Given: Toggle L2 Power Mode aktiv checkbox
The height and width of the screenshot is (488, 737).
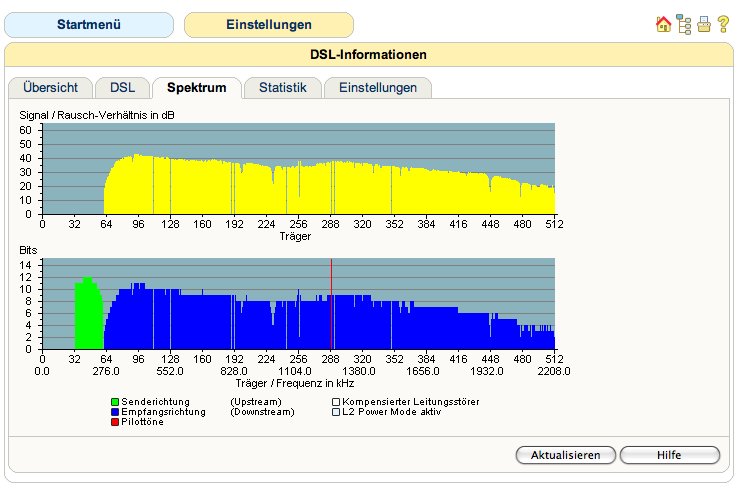Looking at the screenshot, I should pos(336,412).
